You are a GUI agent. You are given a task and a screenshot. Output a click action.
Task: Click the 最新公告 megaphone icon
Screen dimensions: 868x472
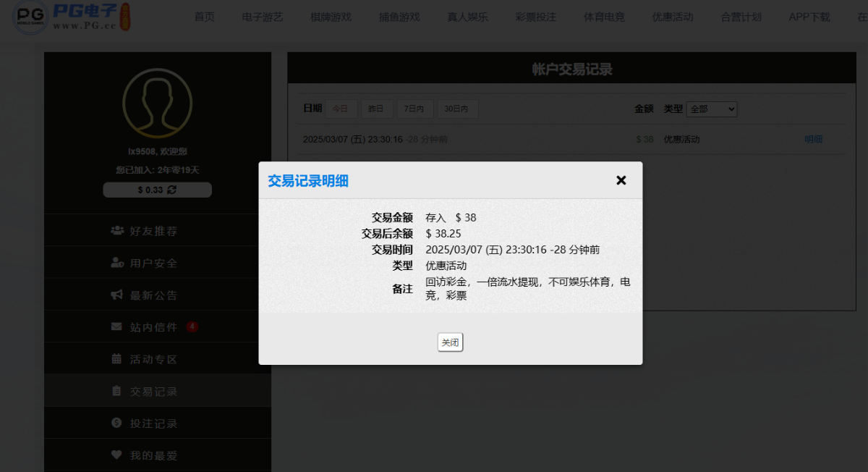tap(117, 295)
